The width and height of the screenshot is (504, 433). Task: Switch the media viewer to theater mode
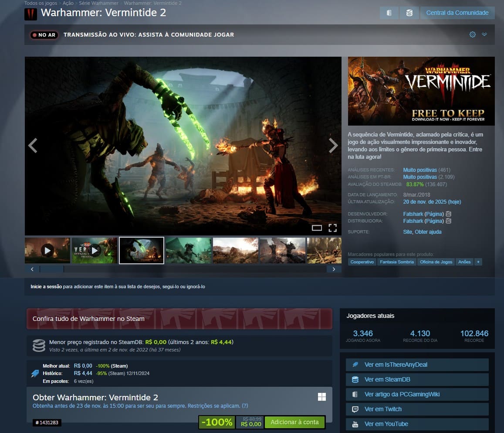coord(317,228)
